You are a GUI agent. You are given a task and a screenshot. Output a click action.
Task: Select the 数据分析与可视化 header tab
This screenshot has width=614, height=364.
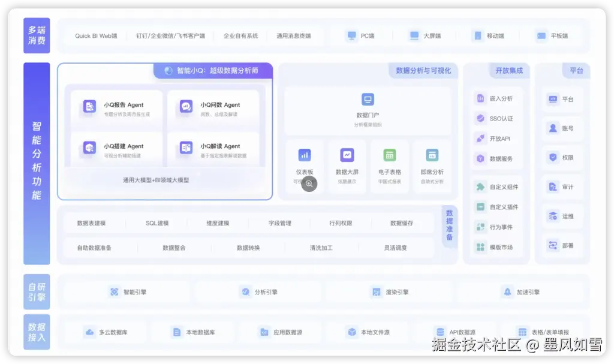pyautogui.click(x=423, y=71)
